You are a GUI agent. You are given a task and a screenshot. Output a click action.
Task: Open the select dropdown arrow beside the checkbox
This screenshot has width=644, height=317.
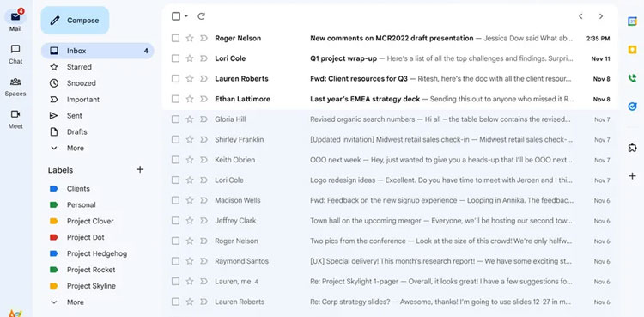point(186,16)
